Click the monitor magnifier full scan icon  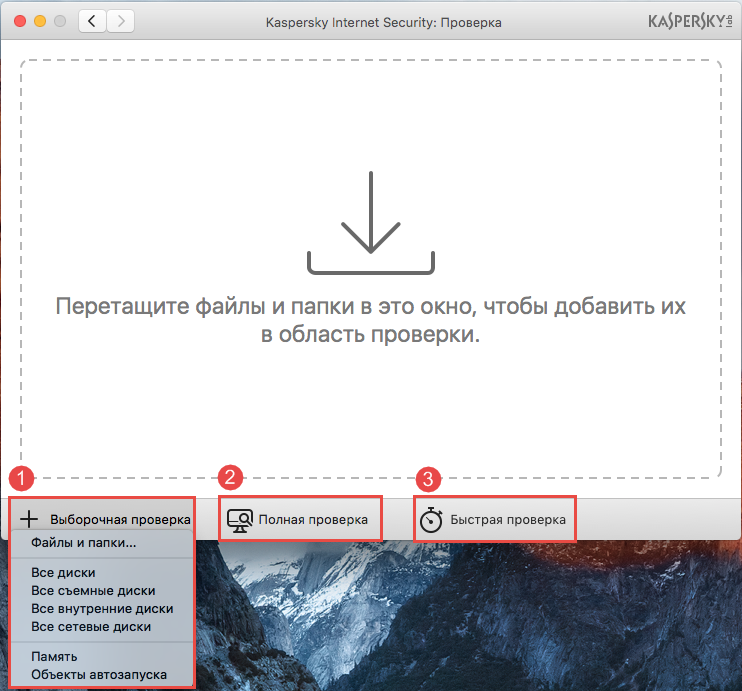[240, 520]
